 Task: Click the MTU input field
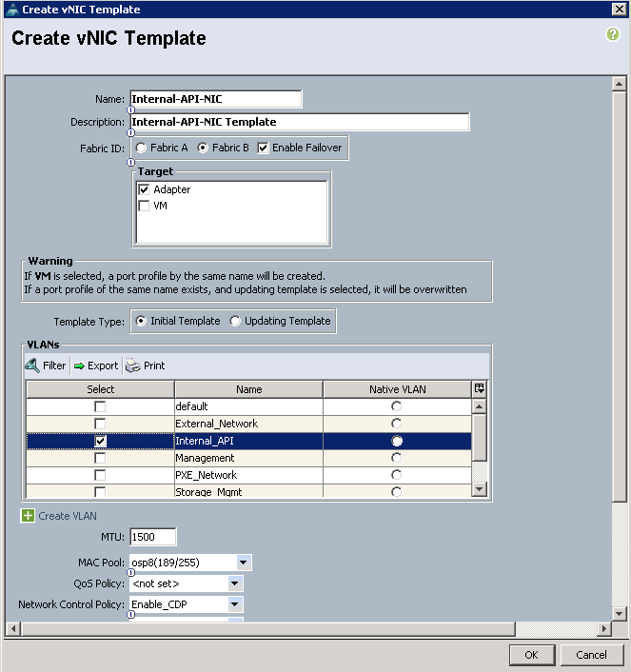pos(152,537)
